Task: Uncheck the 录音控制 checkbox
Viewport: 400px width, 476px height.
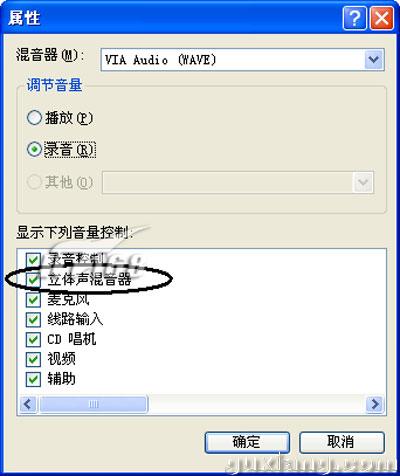Action: pos(33,260)
